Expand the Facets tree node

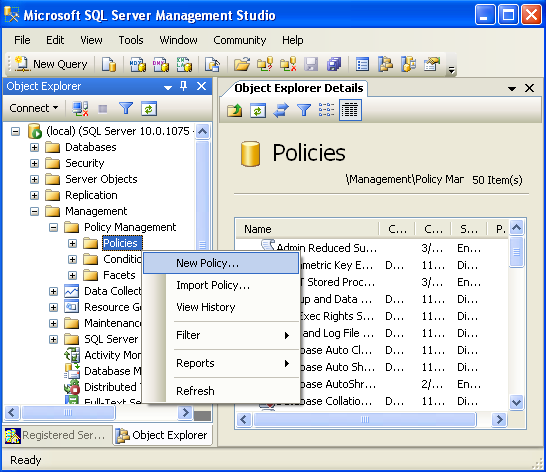tap(72, 276)
